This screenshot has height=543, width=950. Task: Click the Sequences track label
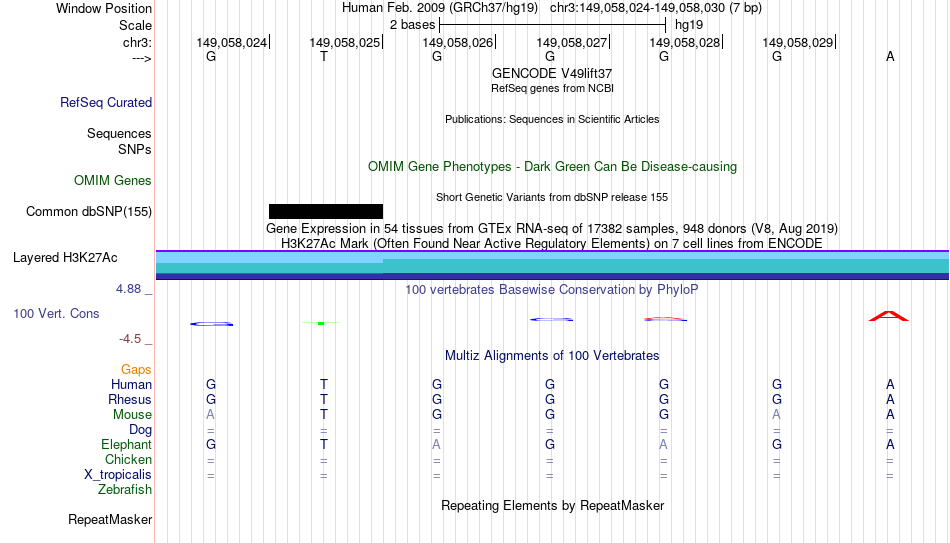(x=119, y=133)
